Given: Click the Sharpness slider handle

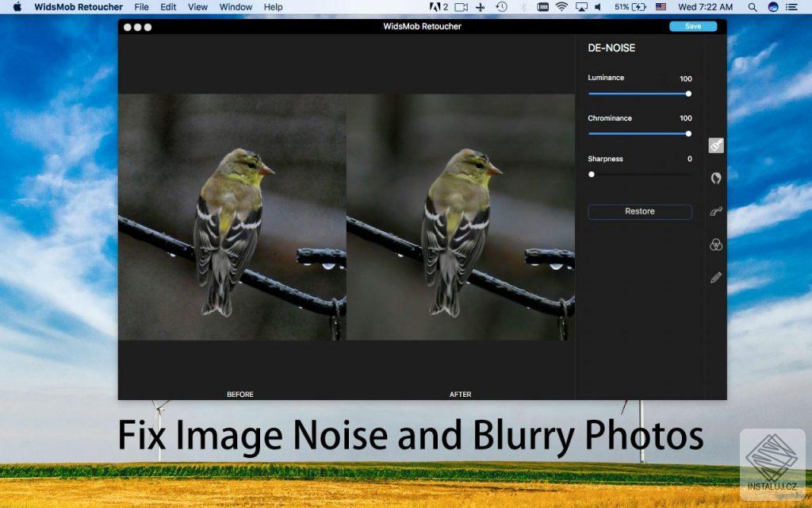Looking at the screenshot, I should [592, 174].
